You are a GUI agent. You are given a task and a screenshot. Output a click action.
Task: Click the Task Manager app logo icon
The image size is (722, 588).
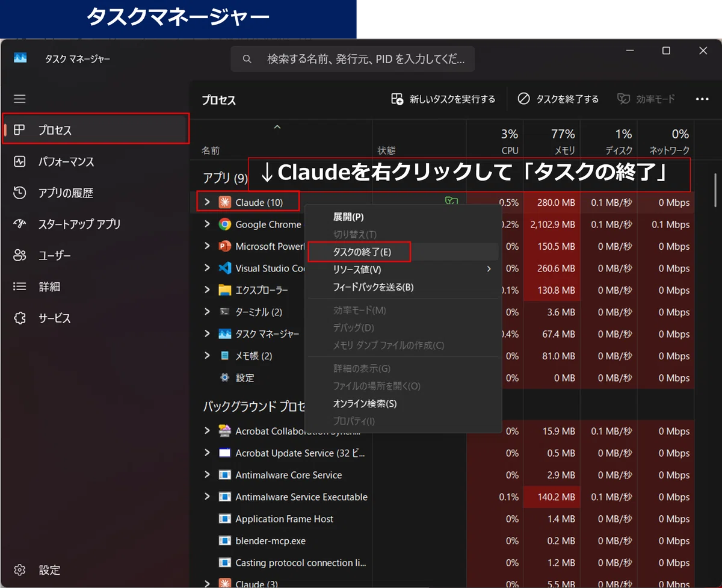coord(20,58)
